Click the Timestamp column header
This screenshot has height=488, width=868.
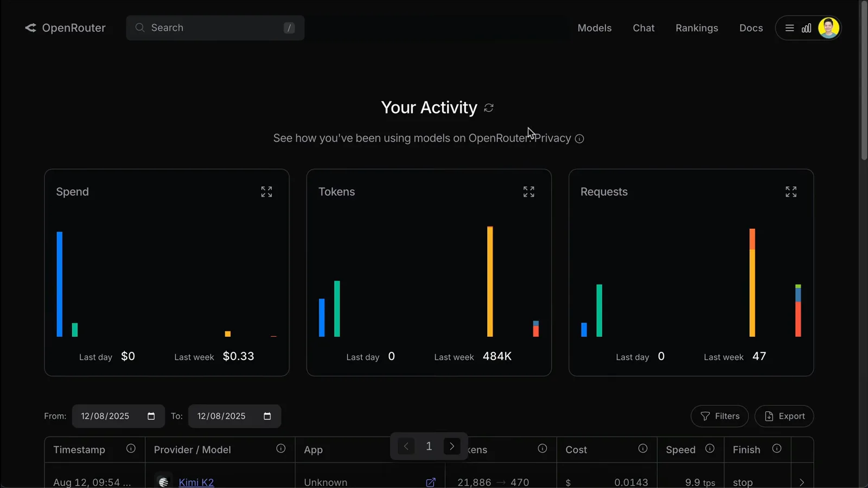(79, 450)
